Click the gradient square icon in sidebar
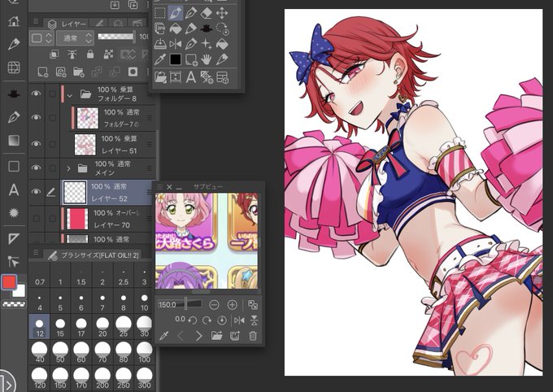The width and height of the screenshot is (553, 392). 14,141
